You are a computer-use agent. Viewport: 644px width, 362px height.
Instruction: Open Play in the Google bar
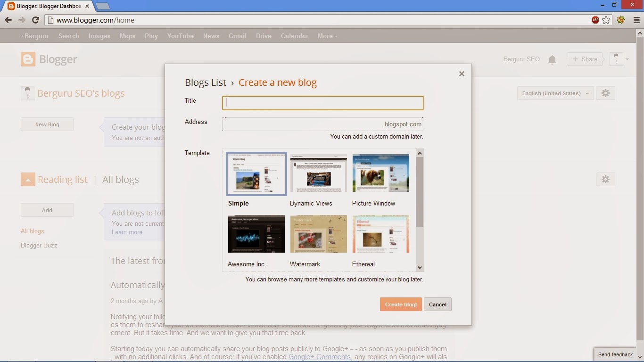click(x=151, y=36)
